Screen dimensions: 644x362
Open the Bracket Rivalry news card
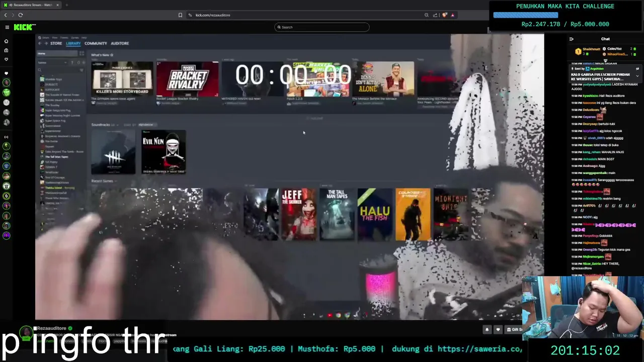188,79
